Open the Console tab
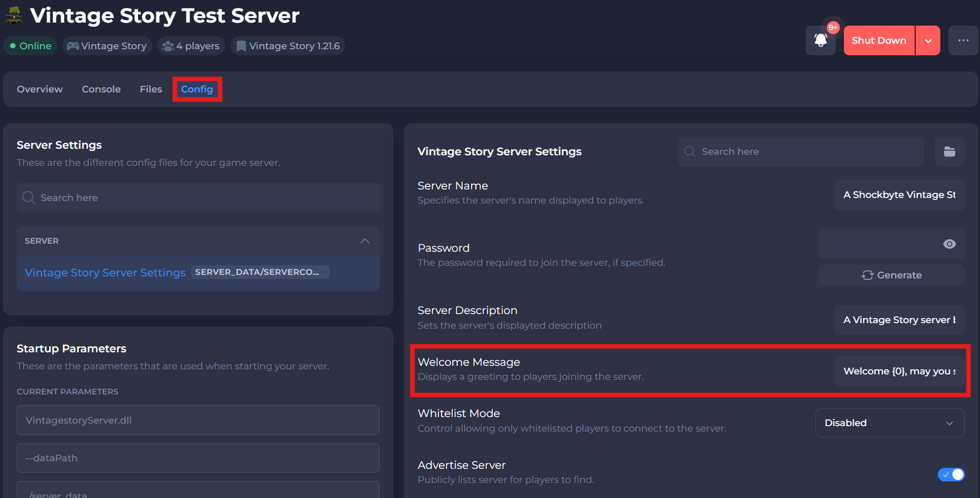Viewport: 980px width, 498px height. [101, 89]
